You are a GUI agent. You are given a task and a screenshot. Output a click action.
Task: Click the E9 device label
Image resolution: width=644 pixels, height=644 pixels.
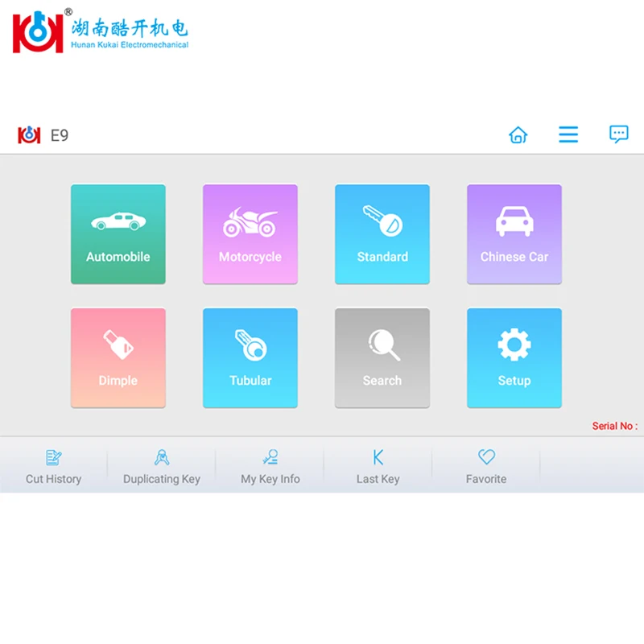pyautogui.click(x=60, y=134)
